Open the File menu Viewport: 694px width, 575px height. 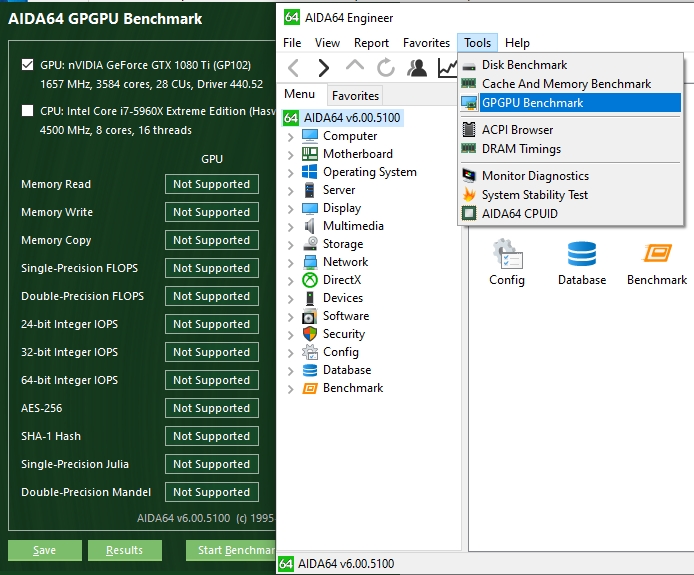(x=292, y=43)
